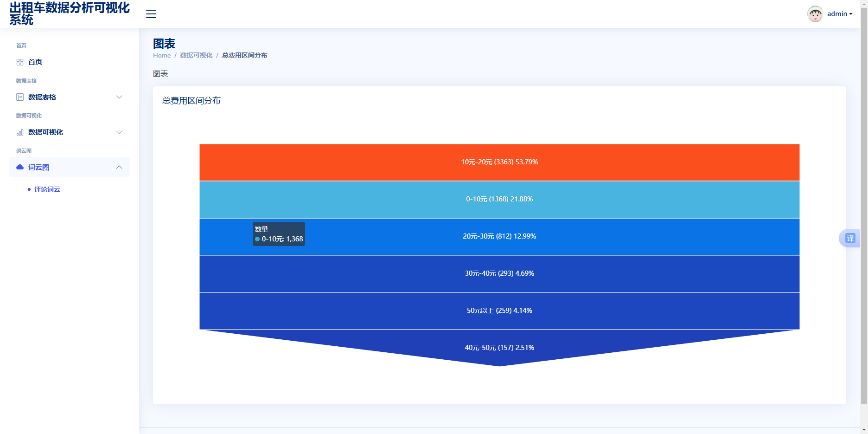This screenshot has height=434, width=868.
Task: Go to Home breadcrumb link
Action: click(162, 55)
